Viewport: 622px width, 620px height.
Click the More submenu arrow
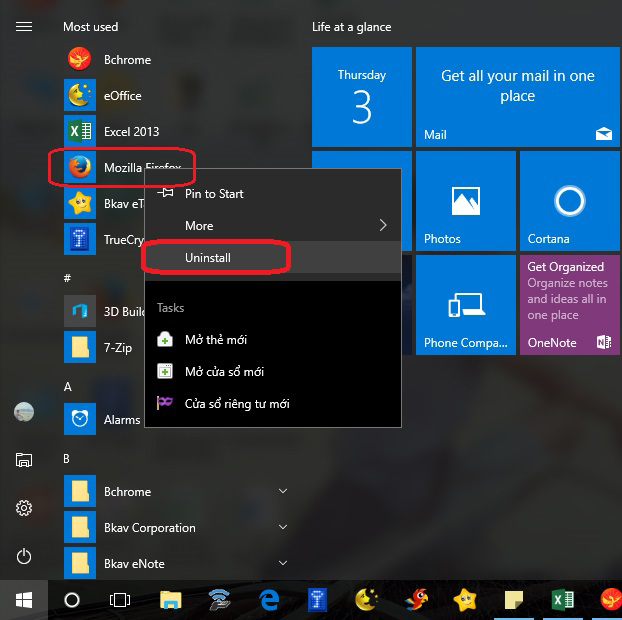(x=383, y=225)
